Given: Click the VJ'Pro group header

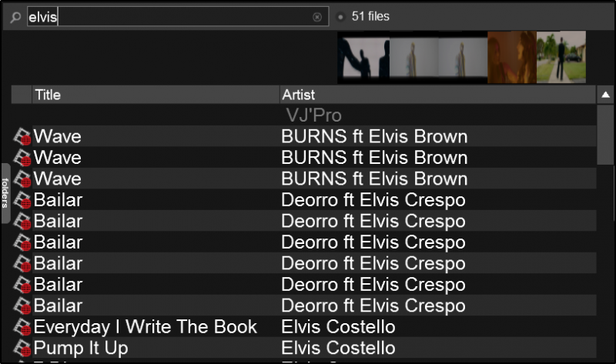Looking at the screenshot, I should coord(313,115).
